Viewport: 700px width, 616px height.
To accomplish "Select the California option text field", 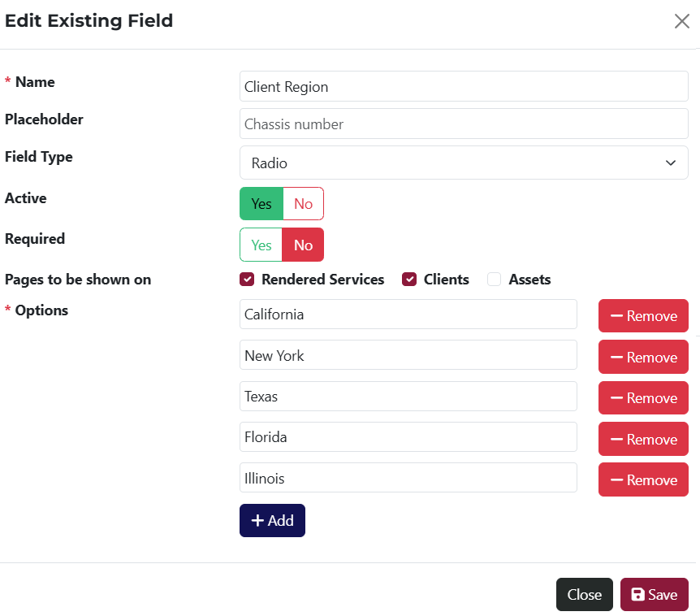I will coord(408,315).
